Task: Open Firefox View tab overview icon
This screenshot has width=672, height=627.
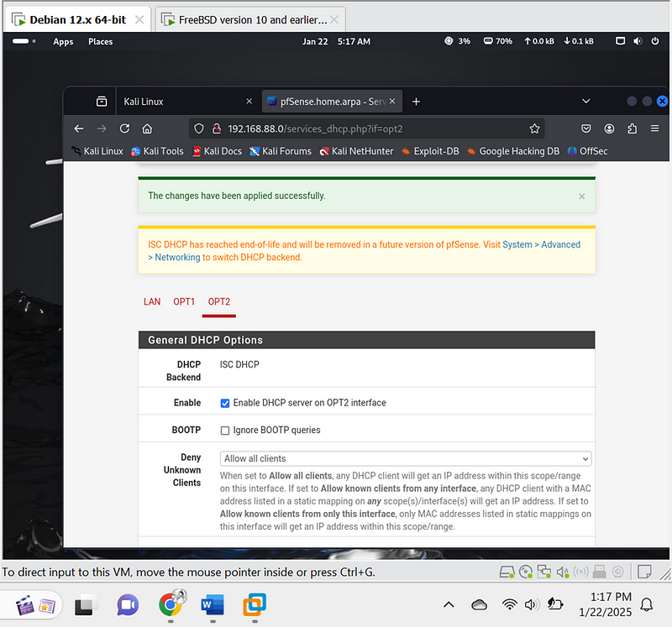Action: tap(102, 102)
